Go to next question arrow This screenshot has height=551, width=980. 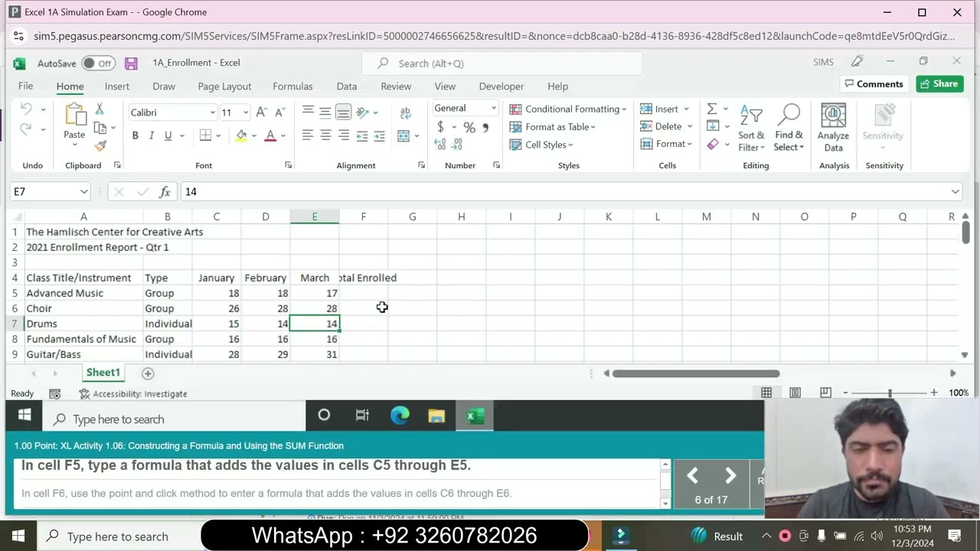(x=730, y=476)
